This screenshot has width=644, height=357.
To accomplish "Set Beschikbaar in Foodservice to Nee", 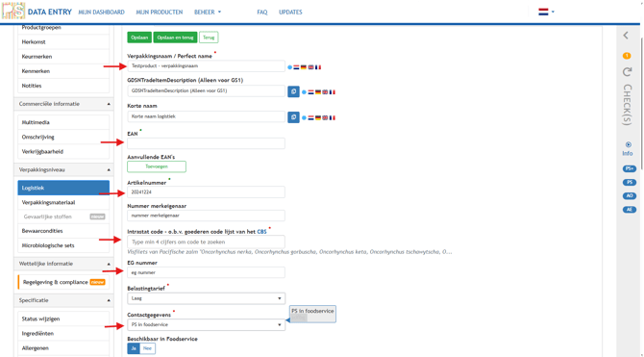I will point(147,348).
